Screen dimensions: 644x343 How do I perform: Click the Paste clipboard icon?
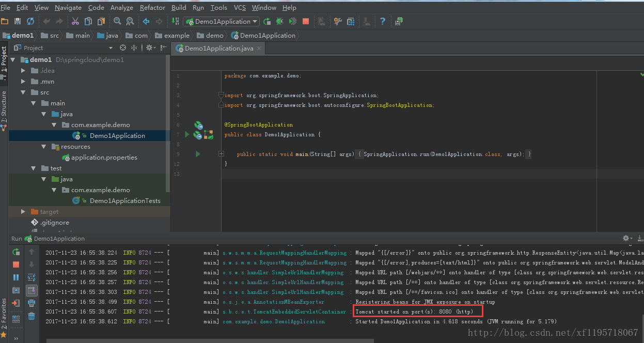[x=101, y=21]
